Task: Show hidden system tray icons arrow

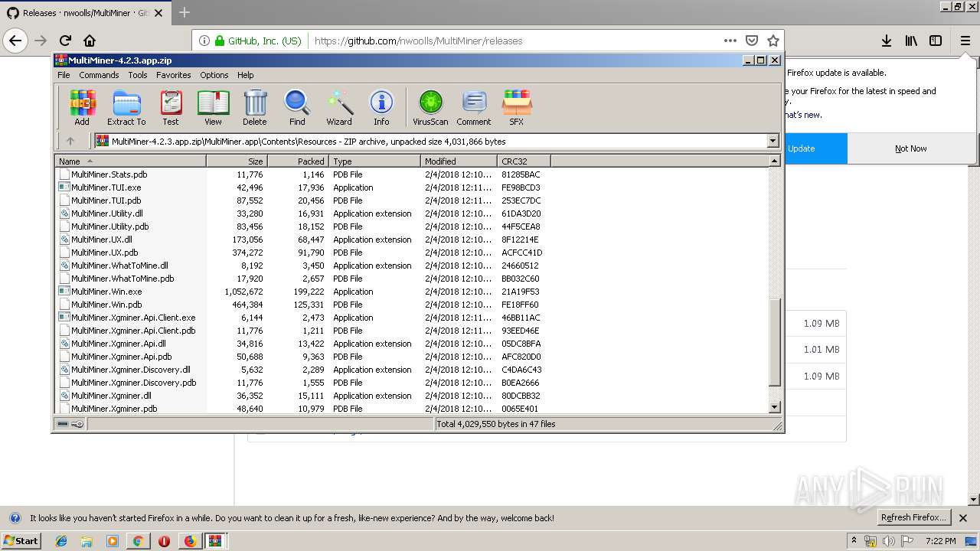Action: 854,541
